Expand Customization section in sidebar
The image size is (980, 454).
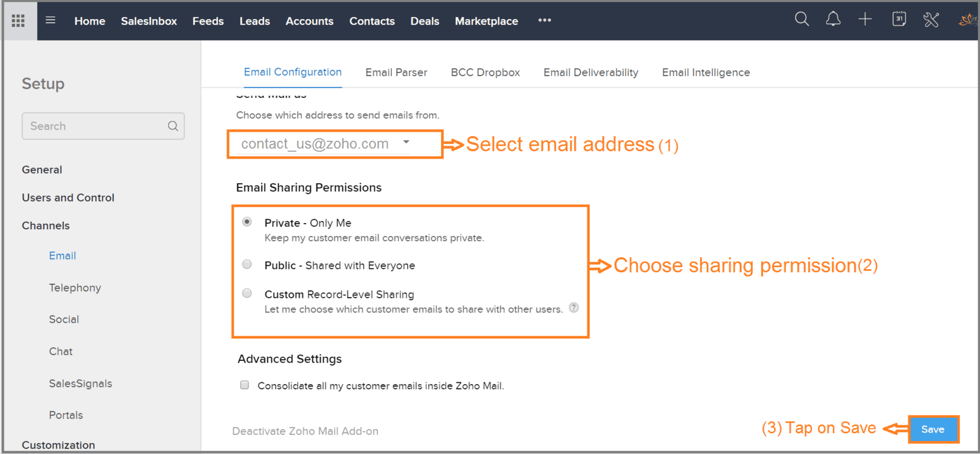point(58,445)
